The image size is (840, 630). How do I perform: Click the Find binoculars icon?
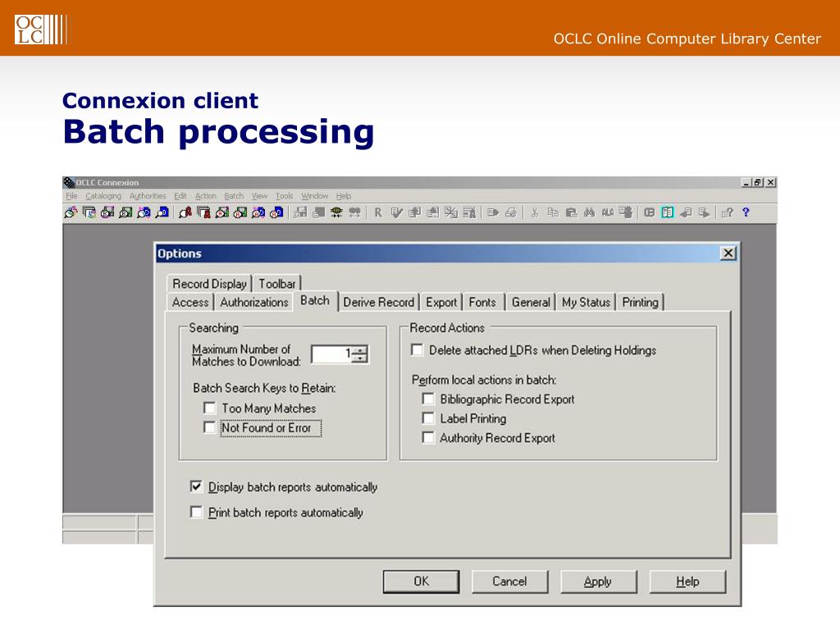tap(589, 212)
